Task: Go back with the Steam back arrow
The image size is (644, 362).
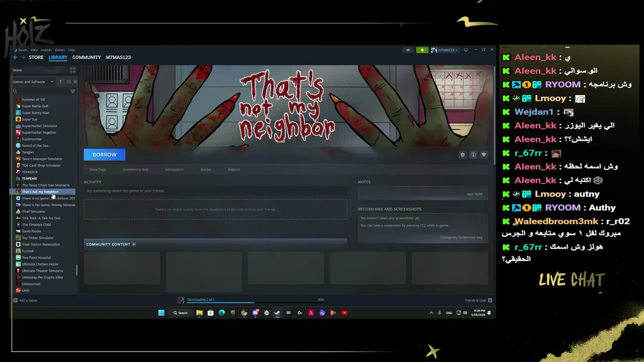Action: (15, 57)
